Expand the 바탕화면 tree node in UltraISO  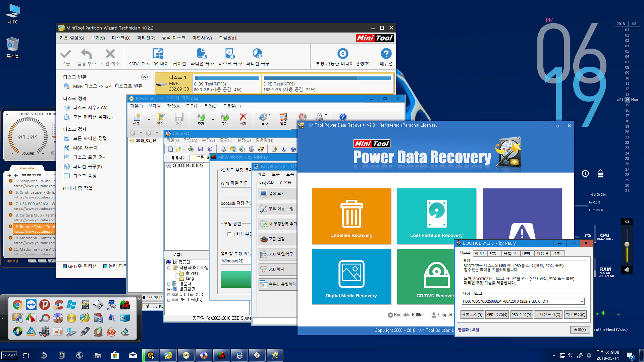point(169,289)
